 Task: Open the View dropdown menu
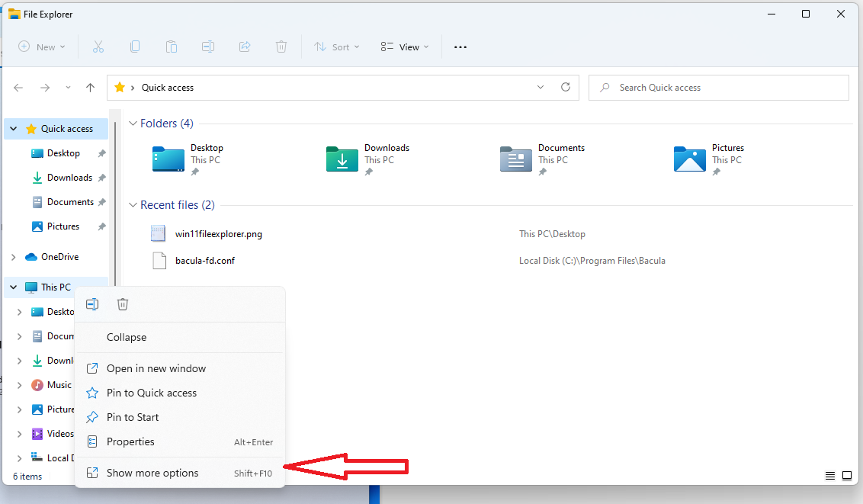[405, 47]
